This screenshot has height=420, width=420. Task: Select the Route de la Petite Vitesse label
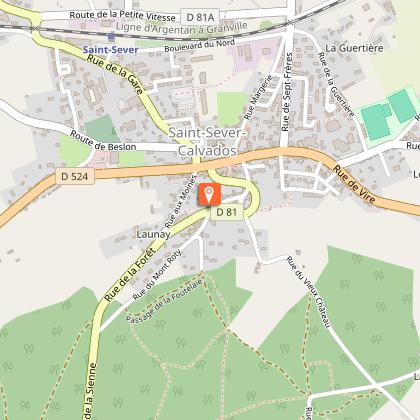[x=122, y=16]
